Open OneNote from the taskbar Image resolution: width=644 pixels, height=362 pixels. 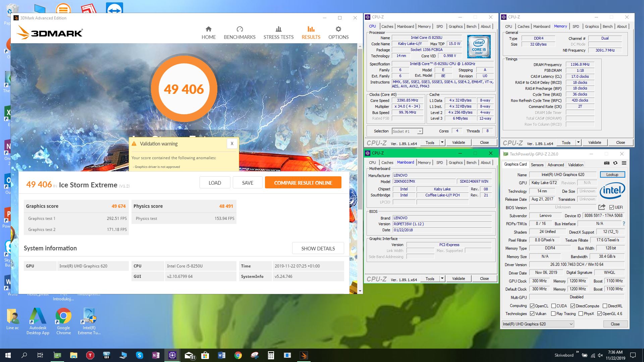[x=156, y=355]
